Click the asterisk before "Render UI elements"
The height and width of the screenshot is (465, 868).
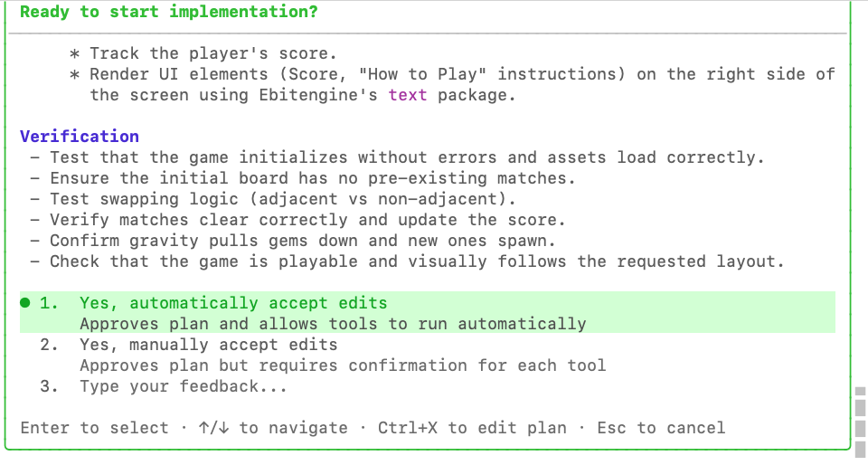coord(75,74)
